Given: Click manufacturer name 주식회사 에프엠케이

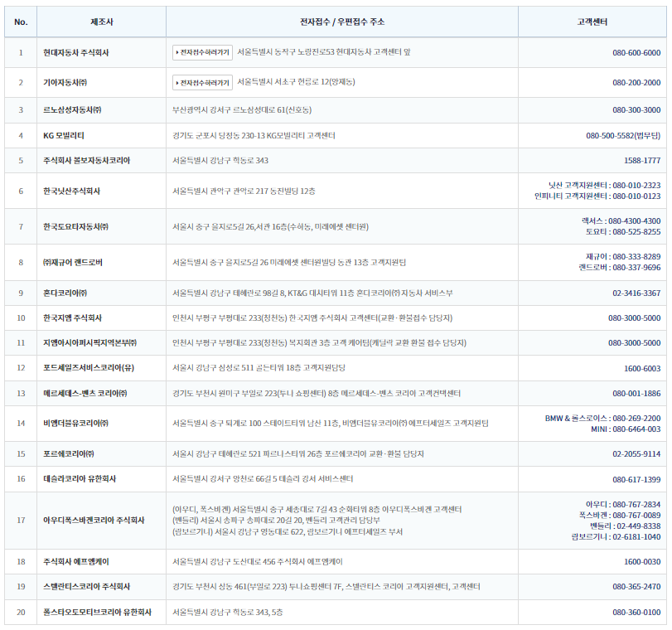Looking at the screenshot, I should tap(76, 561).
